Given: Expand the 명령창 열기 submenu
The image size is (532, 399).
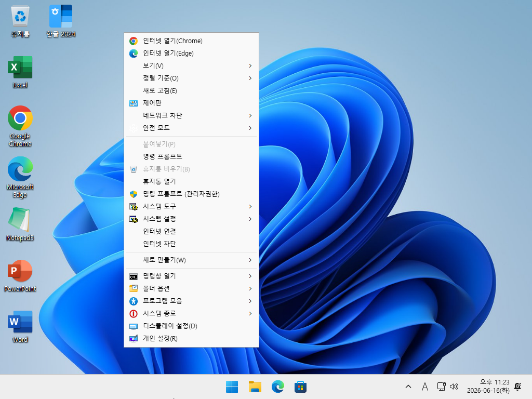Looking at the screenshot, I should pos(191,276).
